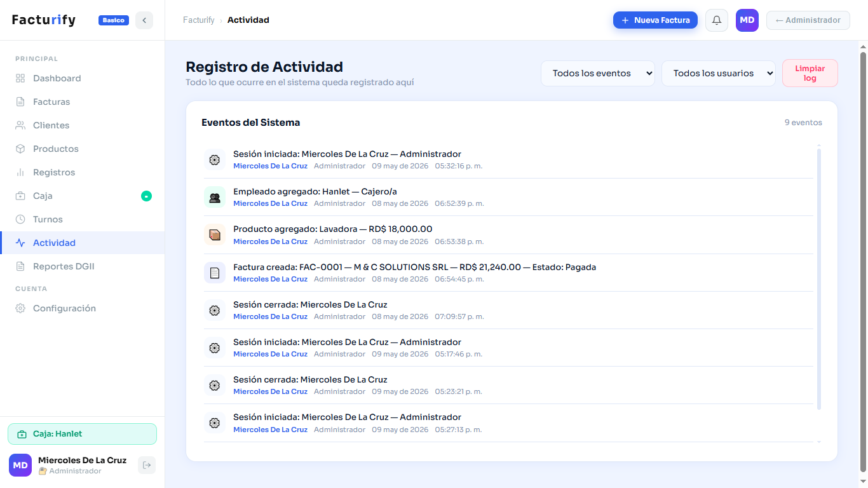Click the 'Eventos del Sistema' heading
The width and height of the screenshot is (868, 488).
tap(251, 123)
